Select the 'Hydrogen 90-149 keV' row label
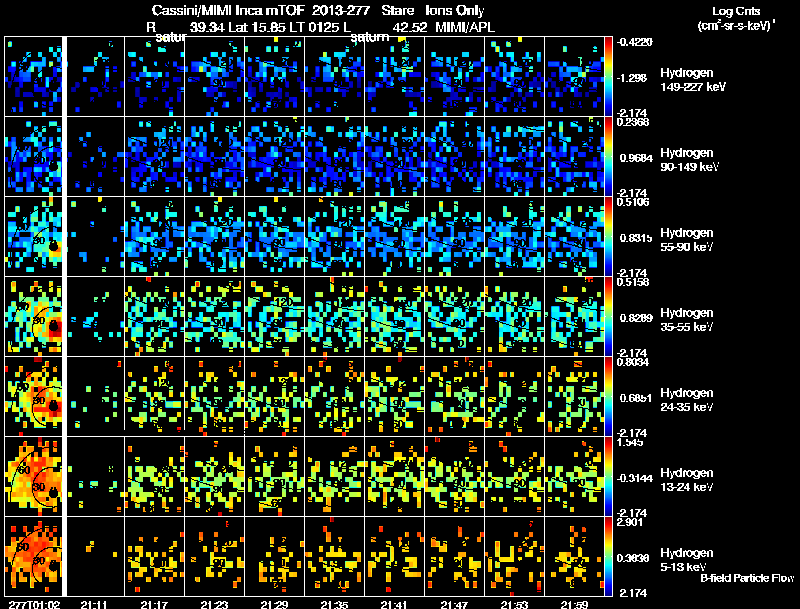This screenshot has height=609, width=800. point(690,160)
